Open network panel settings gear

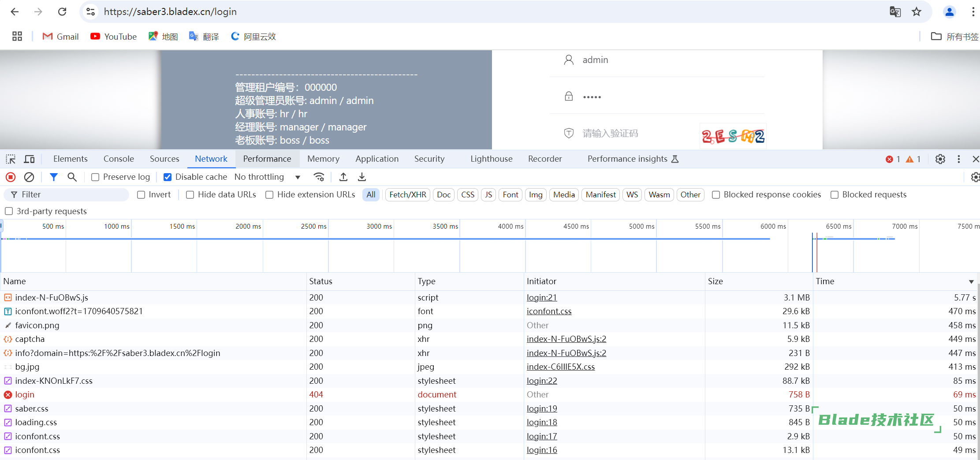point(975,177)
